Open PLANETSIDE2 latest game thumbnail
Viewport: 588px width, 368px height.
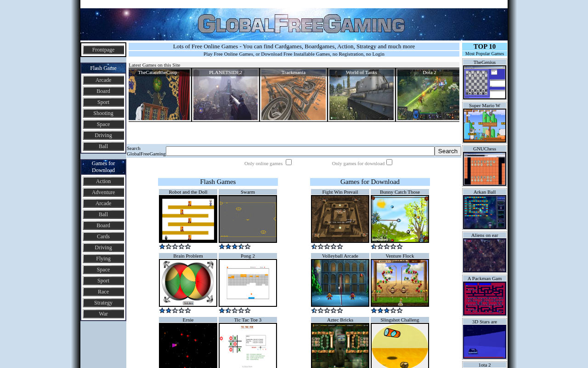(226, 95)
